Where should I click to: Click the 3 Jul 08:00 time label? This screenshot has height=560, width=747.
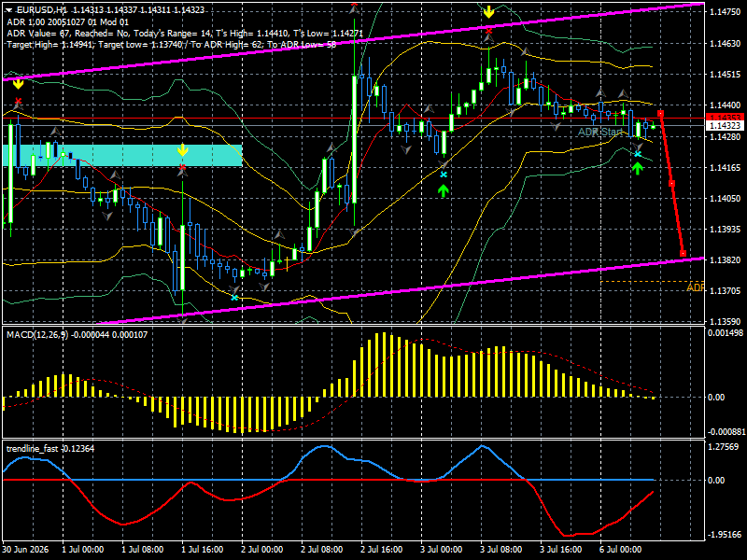point(501,550)
